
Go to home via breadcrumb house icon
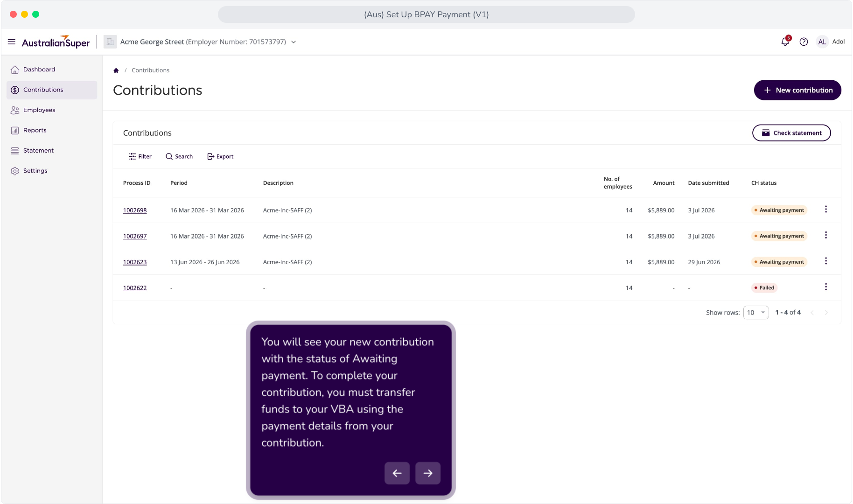tap(116, 70)
